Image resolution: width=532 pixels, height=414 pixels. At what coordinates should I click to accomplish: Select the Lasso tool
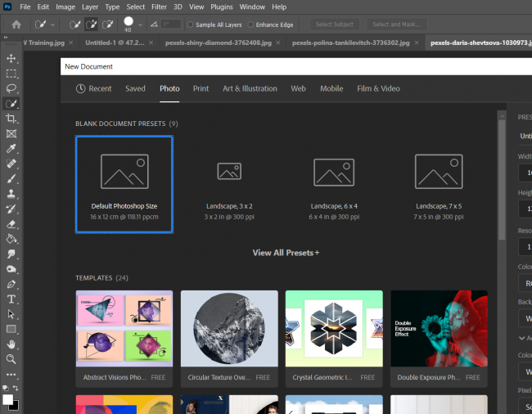click(x=11, y=88)
